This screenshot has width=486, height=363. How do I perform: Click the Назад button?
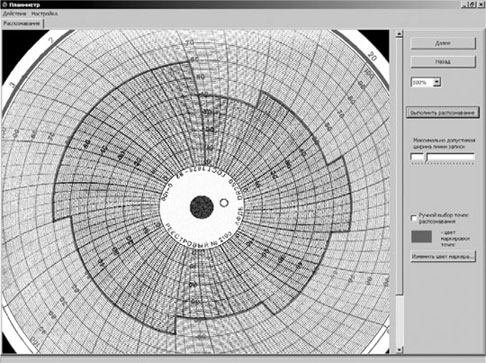[443, 62]
